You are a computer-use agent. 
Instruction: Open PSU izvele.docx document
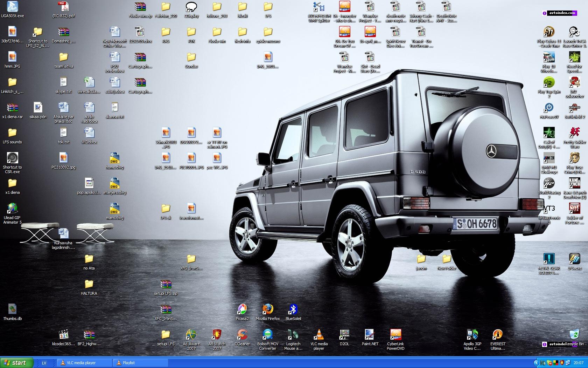pos(114,57)
